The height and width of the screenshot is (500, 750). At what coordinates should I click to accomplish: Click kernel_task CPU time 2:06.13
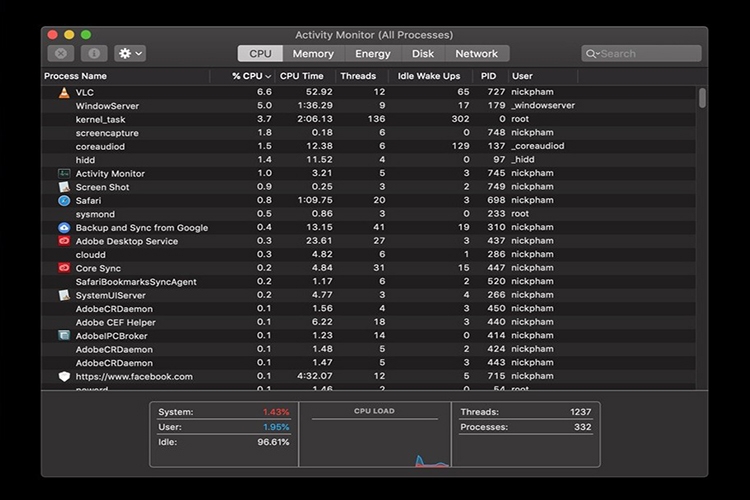coord(315,119)
